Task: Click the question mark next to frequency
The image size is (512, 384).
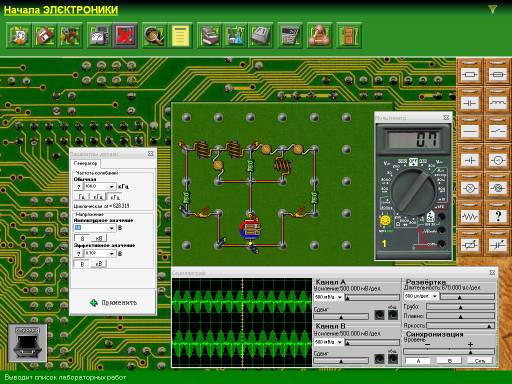Action: coord(79,187)
